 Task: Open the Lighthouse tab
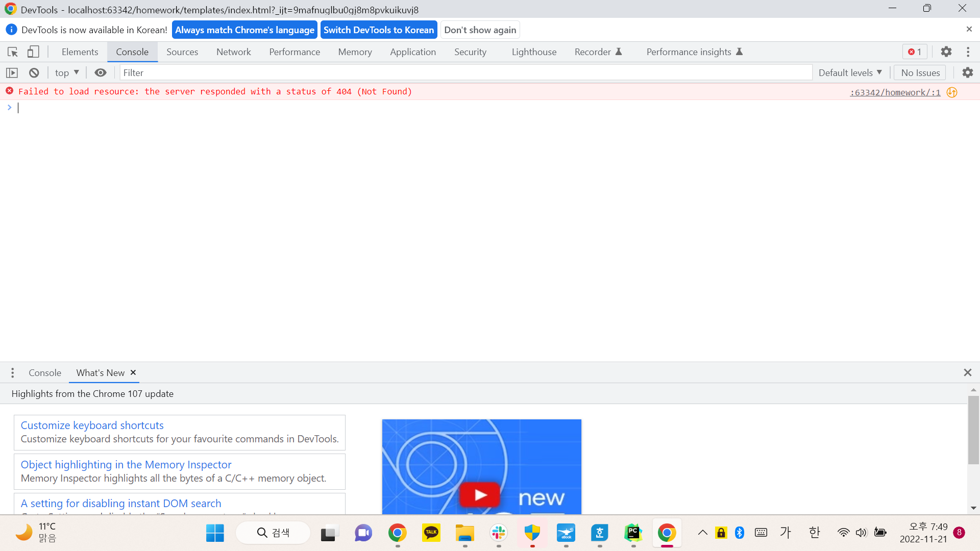click(534, 52)
